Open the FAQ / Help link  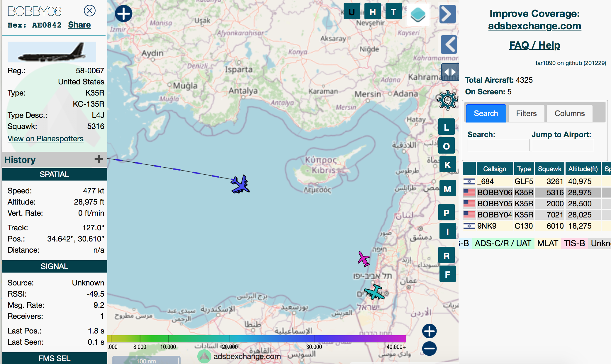pyautogui.click(x=534, y=45)
